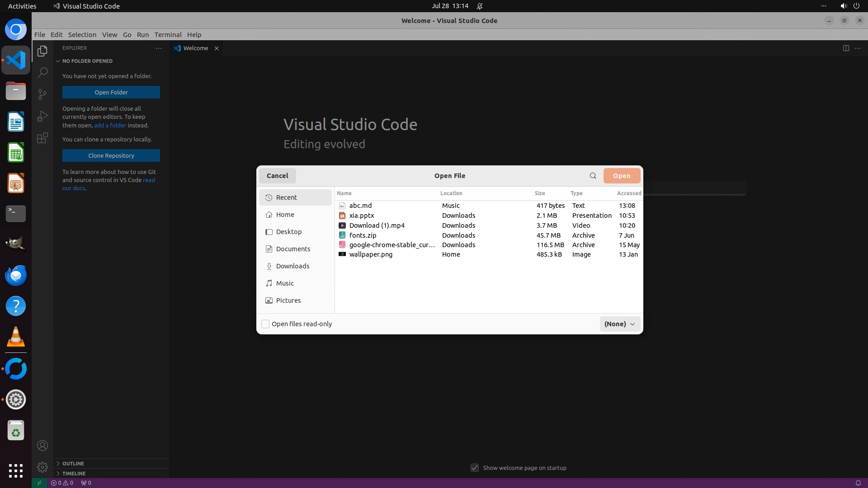Collapse the No Folder Opened section

87,61
